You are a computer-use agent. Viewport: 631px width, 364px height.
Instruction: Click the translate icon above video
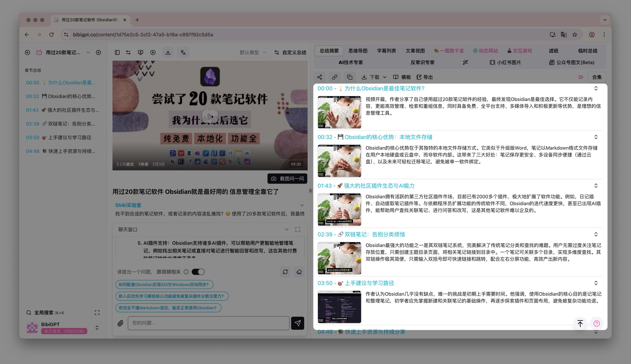tap(183, 52)
